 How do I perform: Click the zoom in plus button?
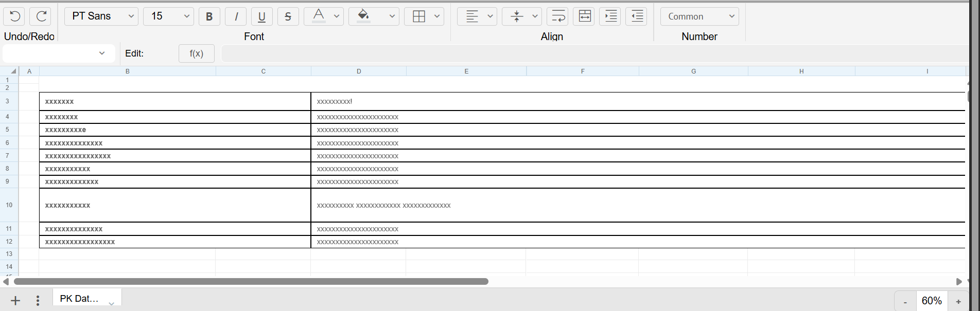[x=958, y=302]
